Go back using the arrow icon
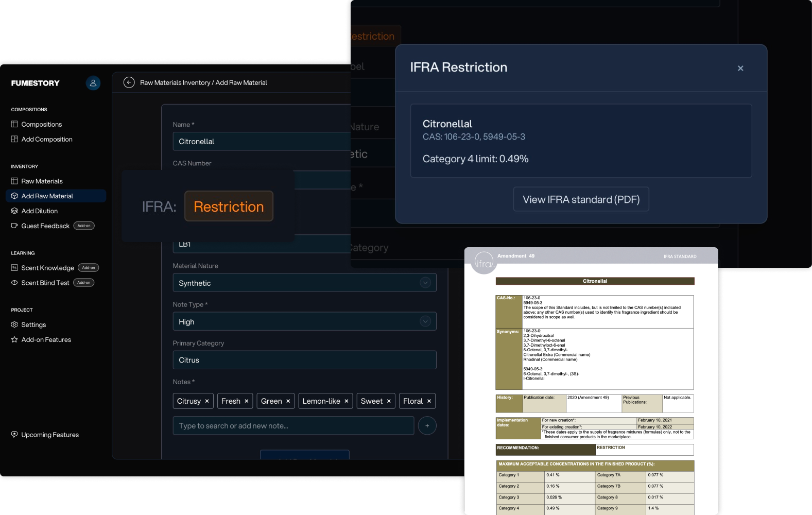This screenshot has height=515, width=812. click(129, 82)
